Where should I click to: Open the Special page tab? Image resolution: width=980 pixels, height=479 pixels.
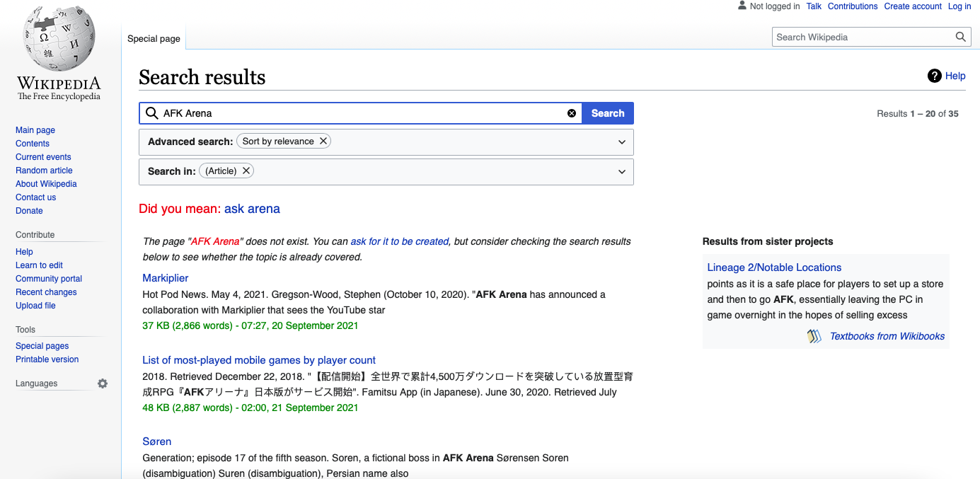(x=154, y=39)
